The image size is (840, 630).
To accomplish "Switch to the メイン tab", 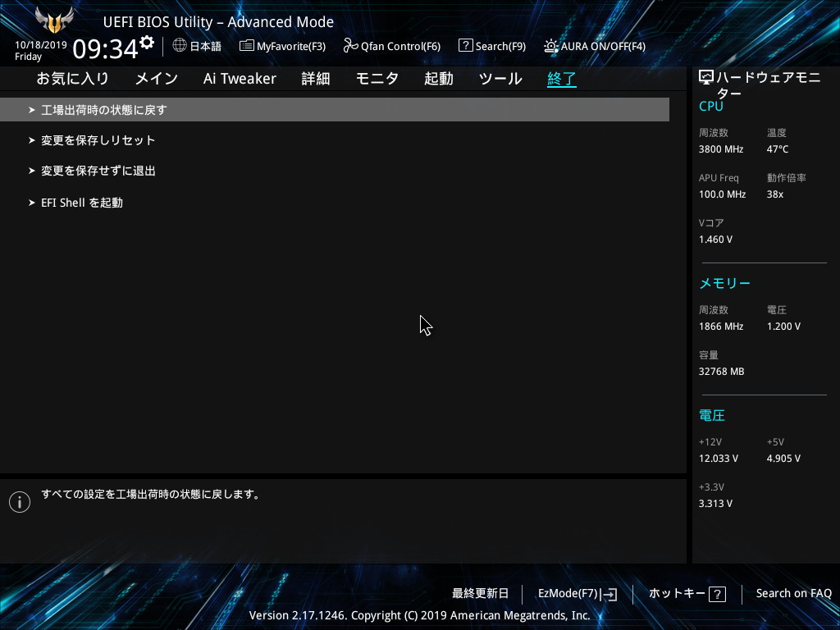I will pos(157,79).
